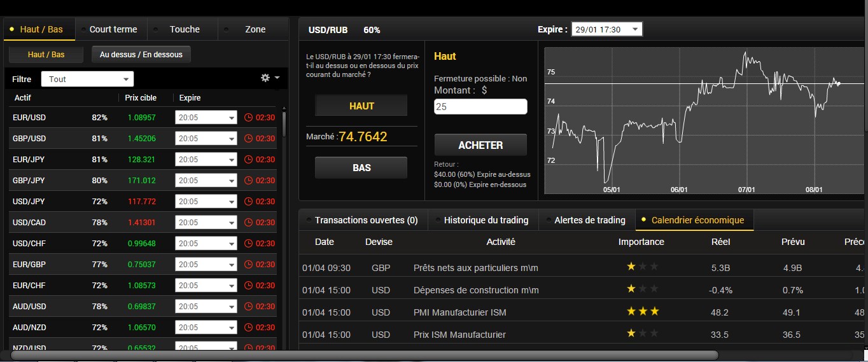
Task: Click the clock icon in USD/JPY row
Action: 249,201
